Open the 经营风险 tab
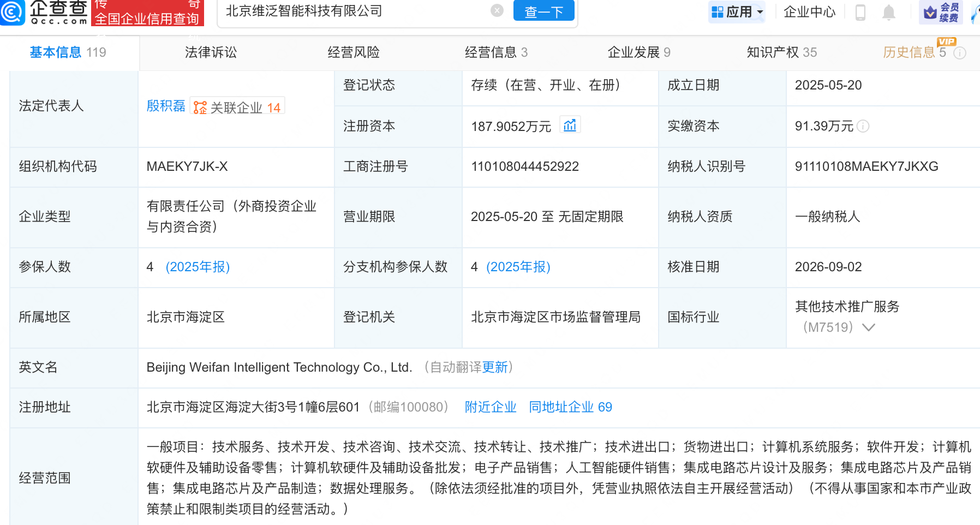980x525 pixels. pos(354,52)
